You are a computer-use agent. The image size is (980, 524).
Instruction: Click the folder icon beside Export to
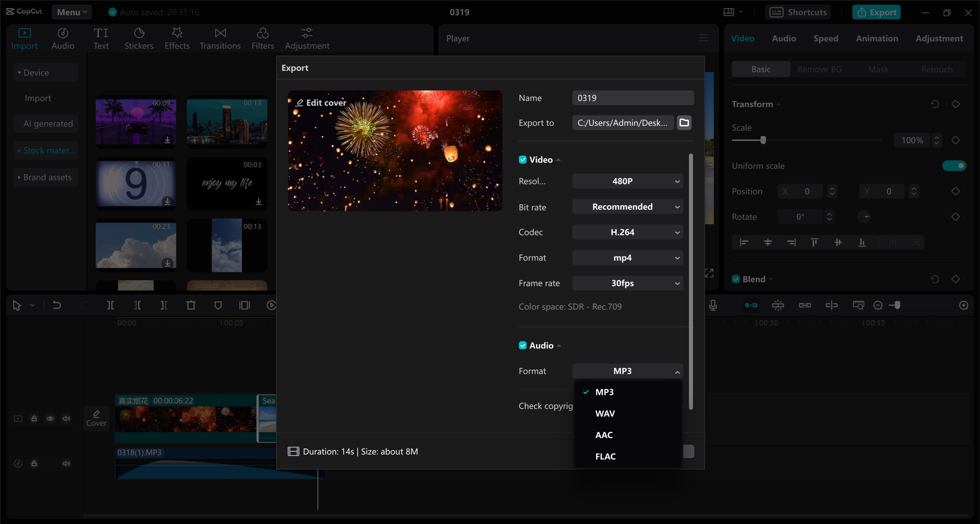[684, 123]
